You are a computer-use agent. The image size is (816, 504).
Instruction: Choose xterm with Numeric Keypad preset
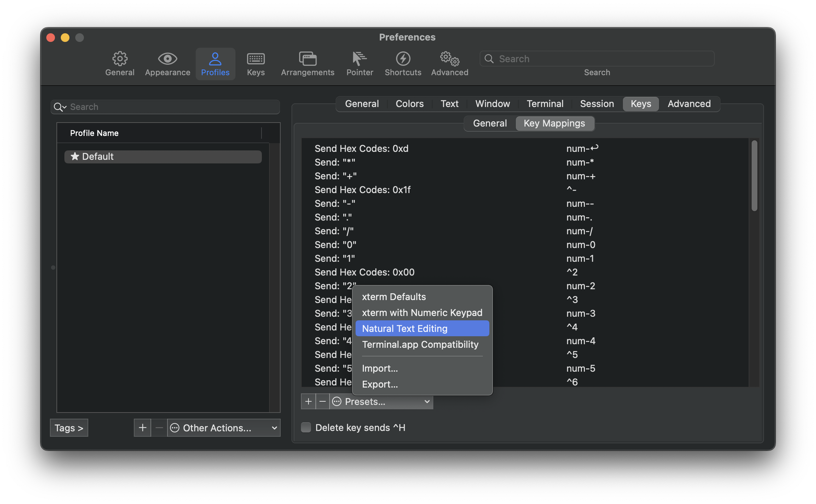click(x=422, y=313)
